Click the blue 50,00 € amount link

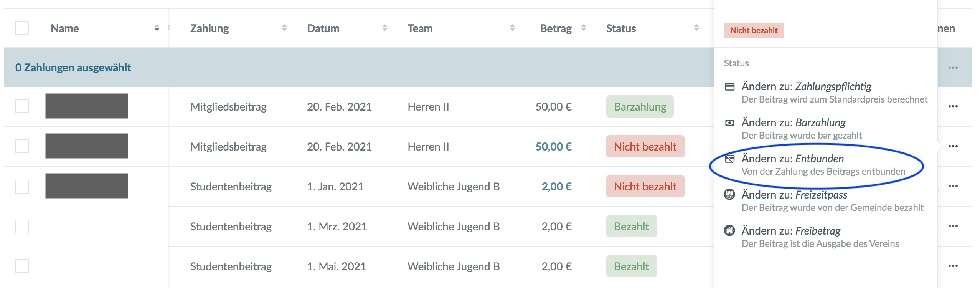click(553, 147)
